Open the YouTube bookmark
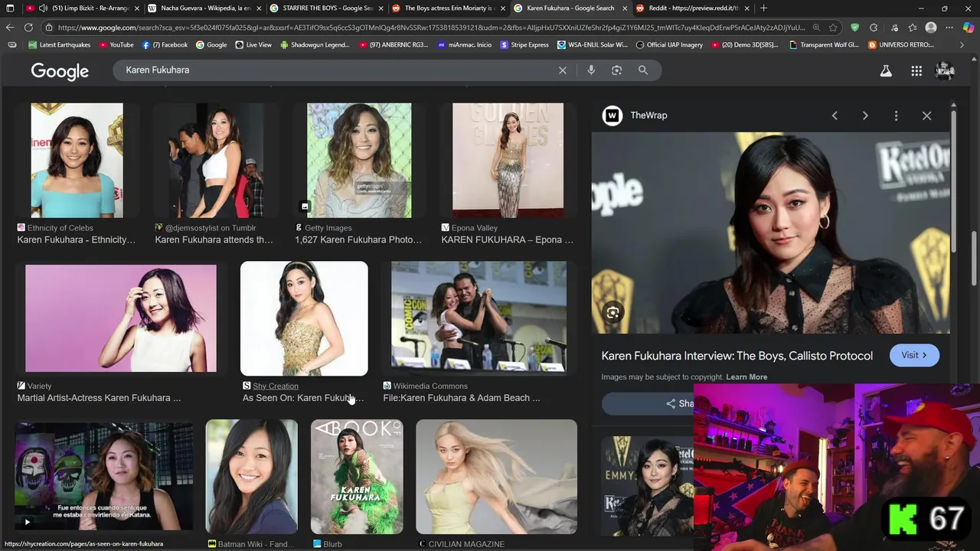This screenshot has width=980, height=551. [116, 45]
